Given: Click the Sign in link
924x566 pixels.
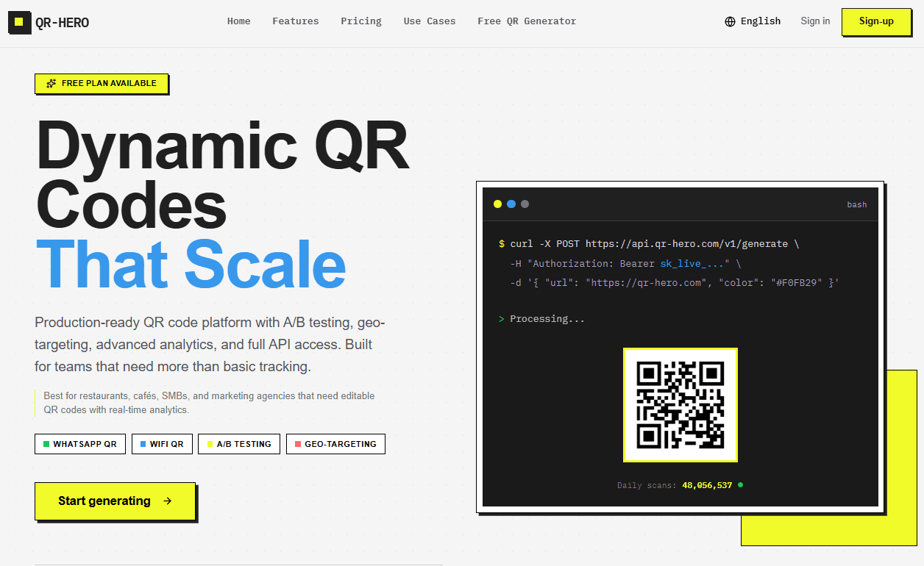Looking at the screenshot, I should [x=814, y=21].
